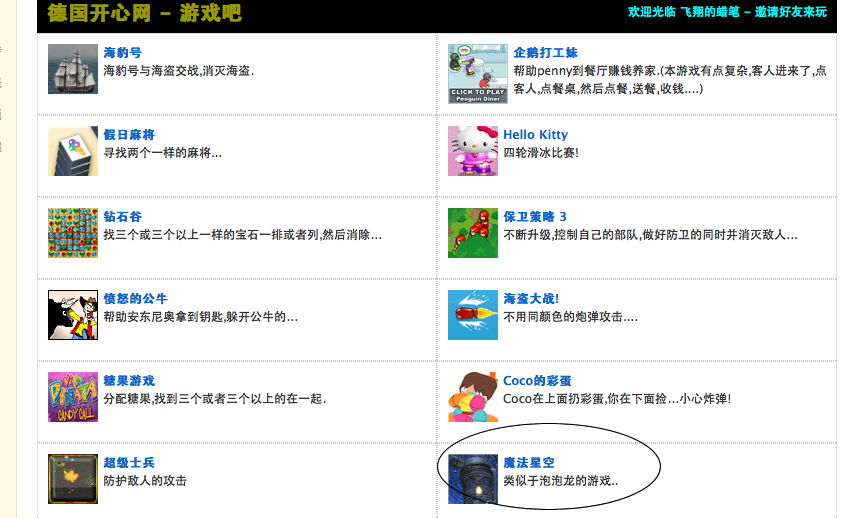Click the Penguin Diner game icon

coord(478,74)
